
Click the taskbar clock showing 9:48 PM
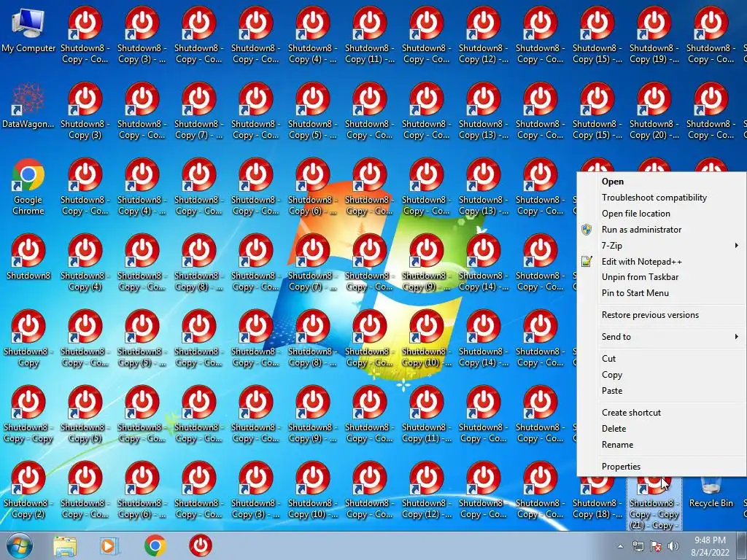pos(710,546)
